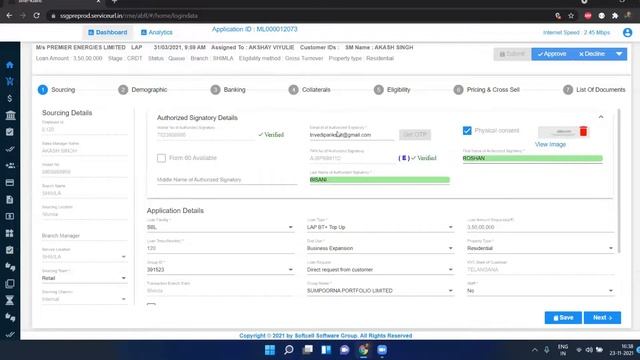Open the hourglass icon in the sidebar
640x360 pixels.
[10, 300]
